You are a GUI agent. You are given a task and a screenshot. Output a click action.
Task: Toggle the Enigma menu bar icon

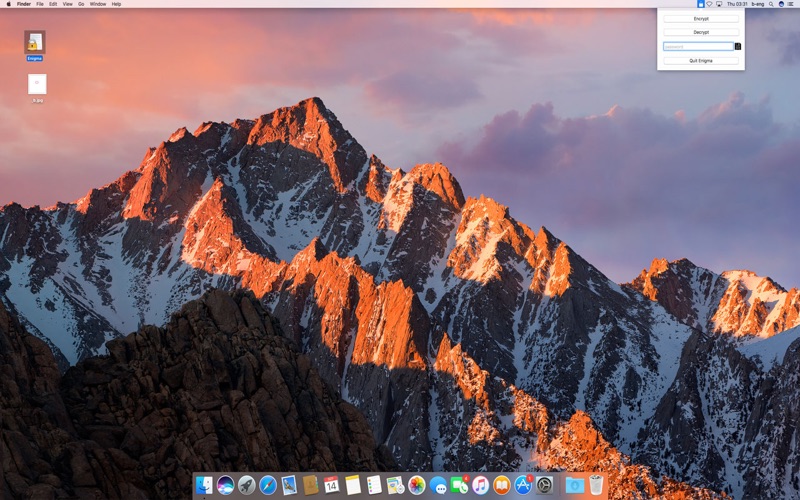pos(701,4)
